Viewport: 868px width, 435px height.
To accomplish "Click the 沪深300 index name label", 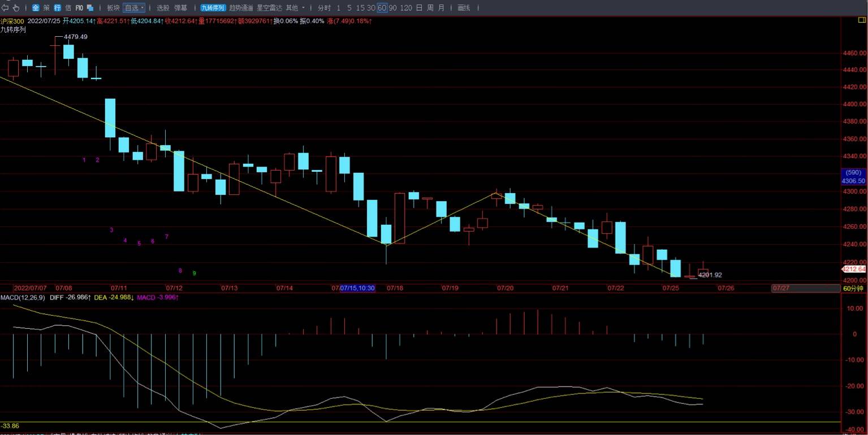I will click(x=12, y=21).
